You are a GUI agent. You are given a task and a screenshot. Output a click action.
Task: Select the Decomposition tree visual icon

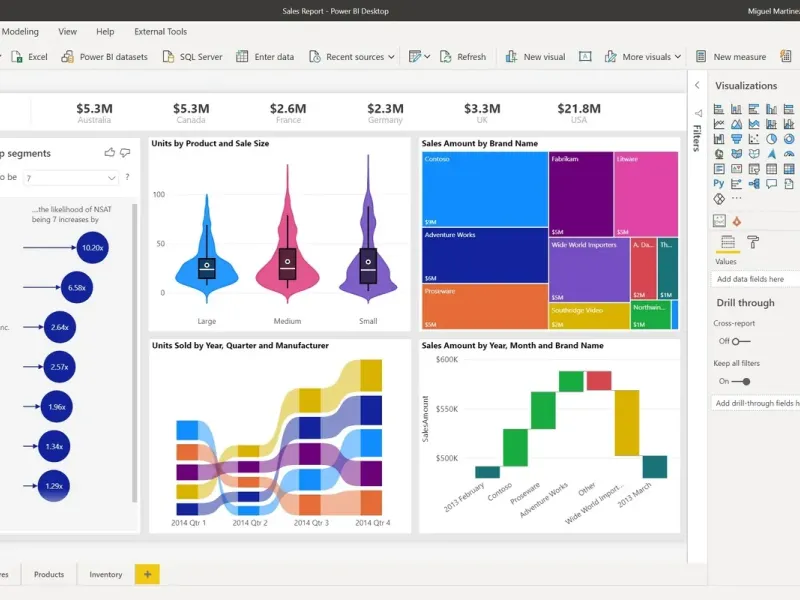[754, 184]
